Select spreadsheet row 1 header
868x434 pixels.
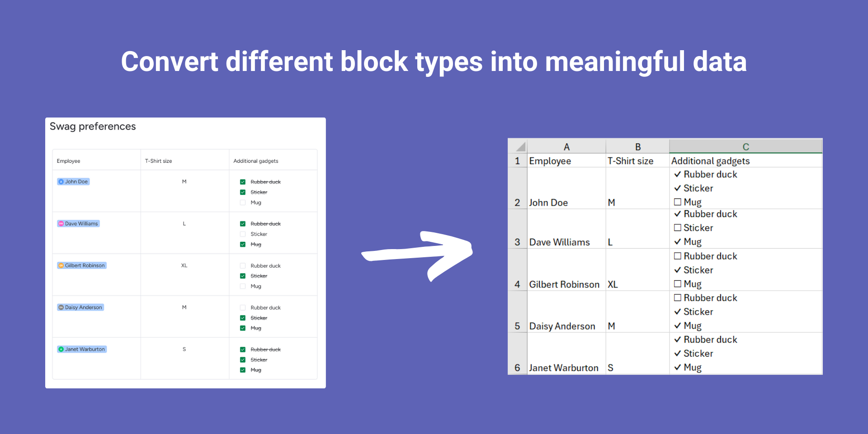point(518,160)
